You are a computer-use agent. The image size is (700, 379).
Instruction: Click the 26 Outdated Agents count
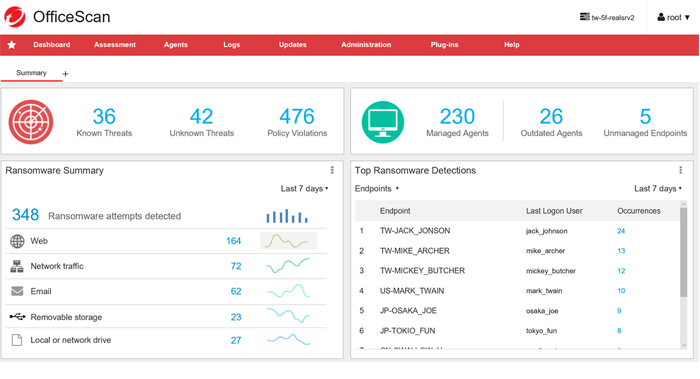pos(551,117)
